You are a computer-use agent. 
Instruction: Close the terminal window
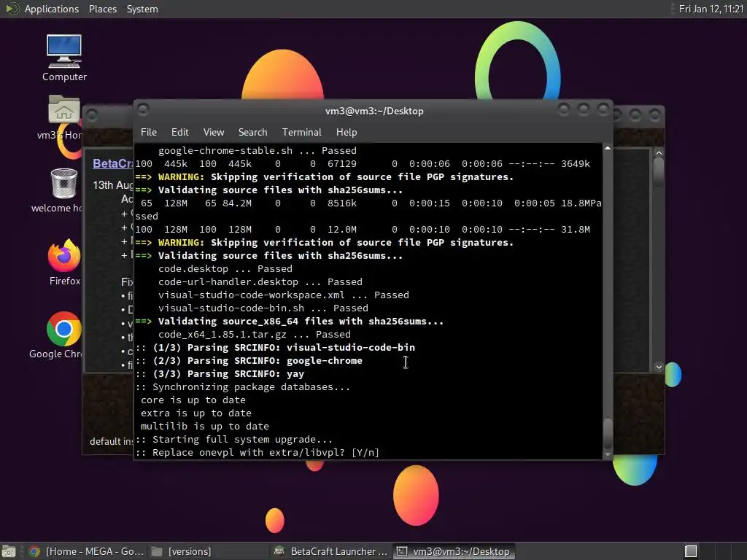[603, 109]
